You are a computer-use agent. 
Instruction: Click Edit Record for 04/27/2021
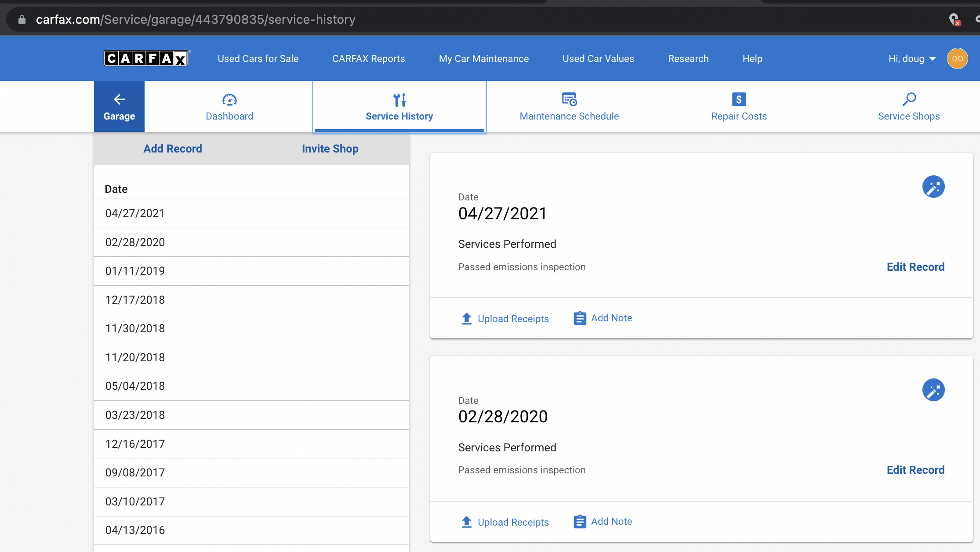point(915,267)
